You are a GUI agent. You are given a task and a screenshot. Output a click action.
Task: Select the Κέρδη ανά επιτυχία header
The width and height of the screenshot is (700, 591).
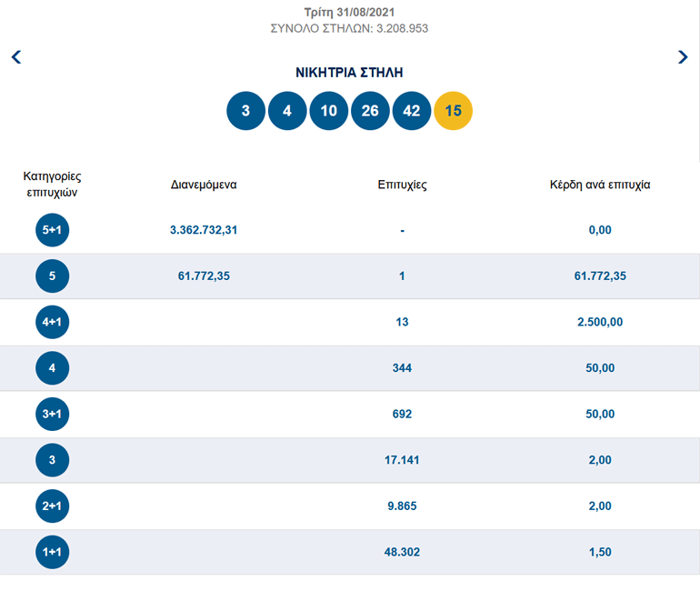600,185
